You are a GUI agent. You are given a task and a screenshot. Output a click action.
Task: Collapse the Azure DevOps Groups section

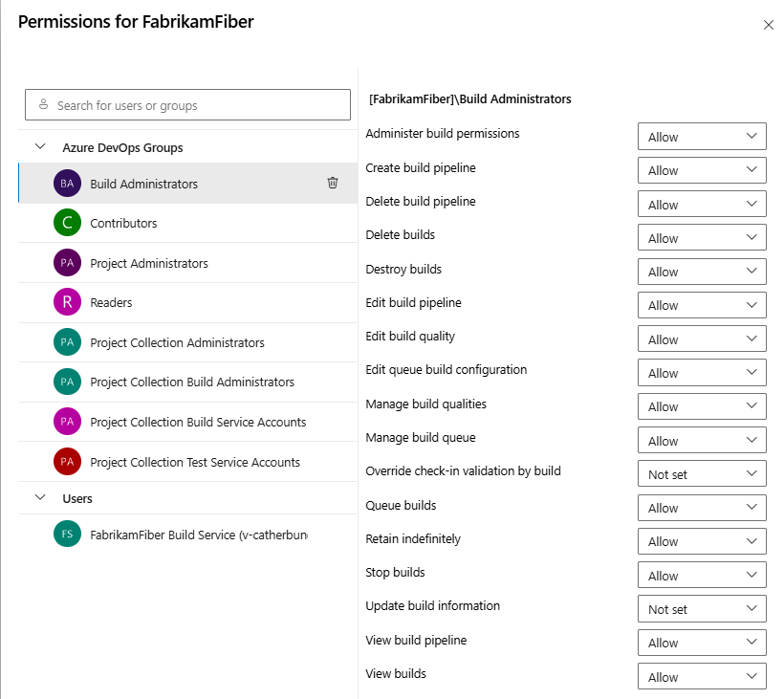pyautogui.click(x=39, y=147)
